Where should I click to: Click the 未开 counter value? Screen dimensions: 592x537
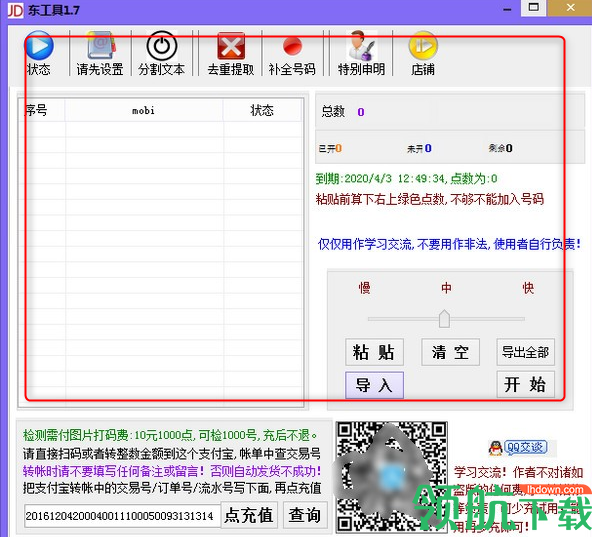(428, 148)
